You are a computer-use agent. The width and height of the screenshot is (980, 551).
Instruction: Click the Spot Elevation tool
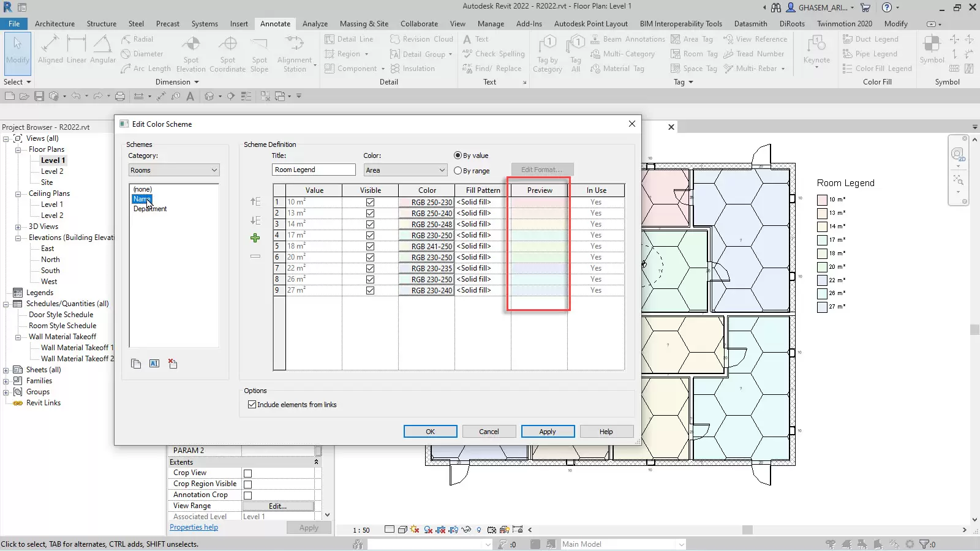[191, 53]
